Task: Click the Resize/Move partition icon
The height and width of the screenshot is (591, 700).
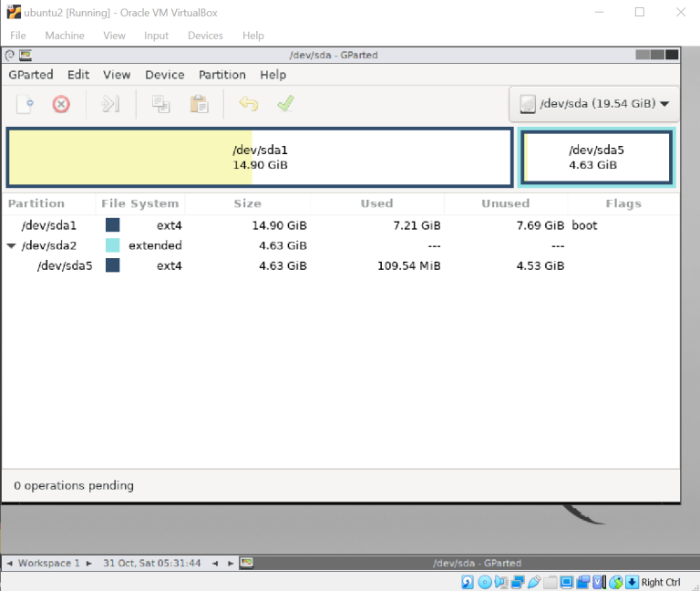Action: tap(111, 104)
